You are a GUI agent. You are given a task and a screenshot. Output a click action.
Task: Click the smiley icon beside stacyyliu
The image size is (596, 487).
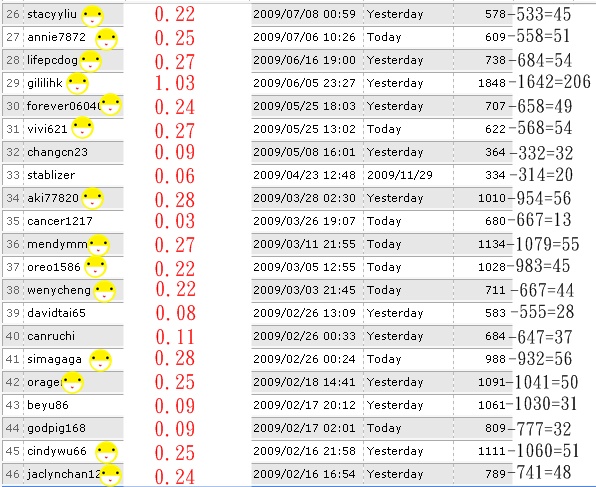(93, 16)
